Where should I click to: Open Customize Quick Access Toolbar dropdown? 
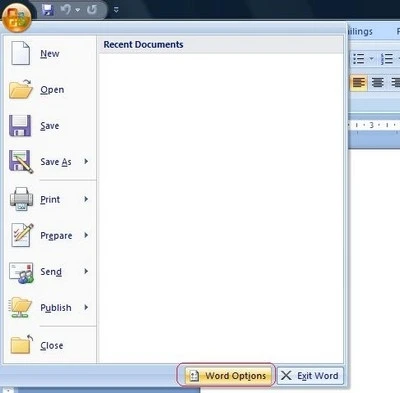[116, 10]
